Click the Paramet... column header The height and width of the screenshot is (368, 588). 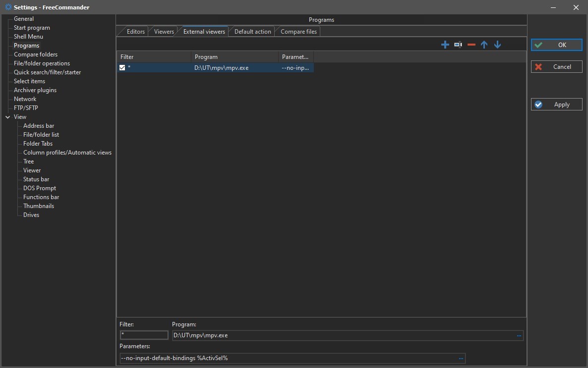296,57
